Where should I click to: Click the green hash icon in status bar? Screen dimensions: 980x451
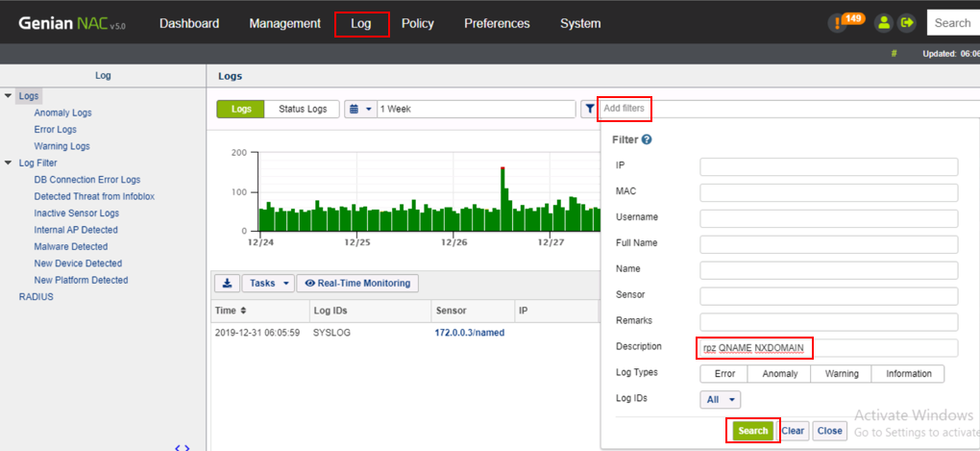pyautogui.click(x=894, y=54)
